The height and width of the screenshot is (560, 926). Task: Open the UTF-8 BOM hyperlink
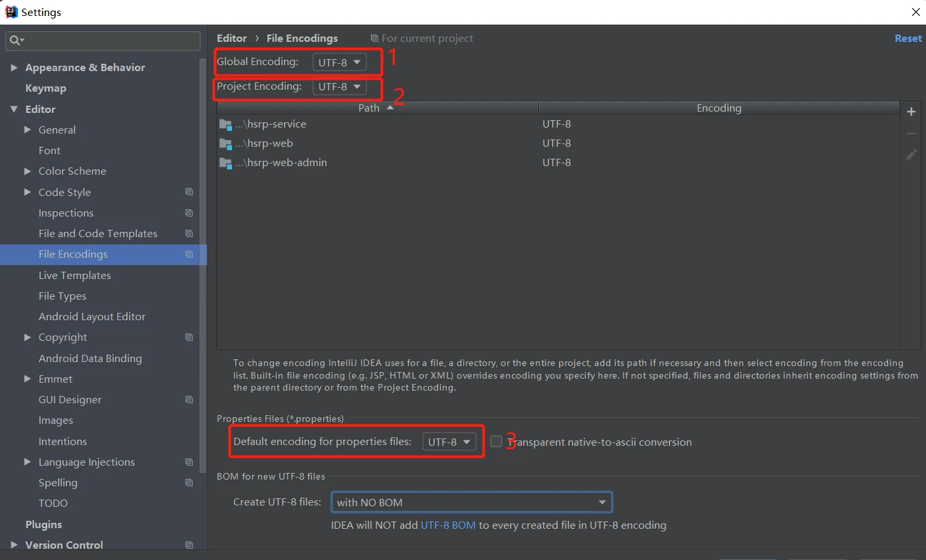coord(448,525)
